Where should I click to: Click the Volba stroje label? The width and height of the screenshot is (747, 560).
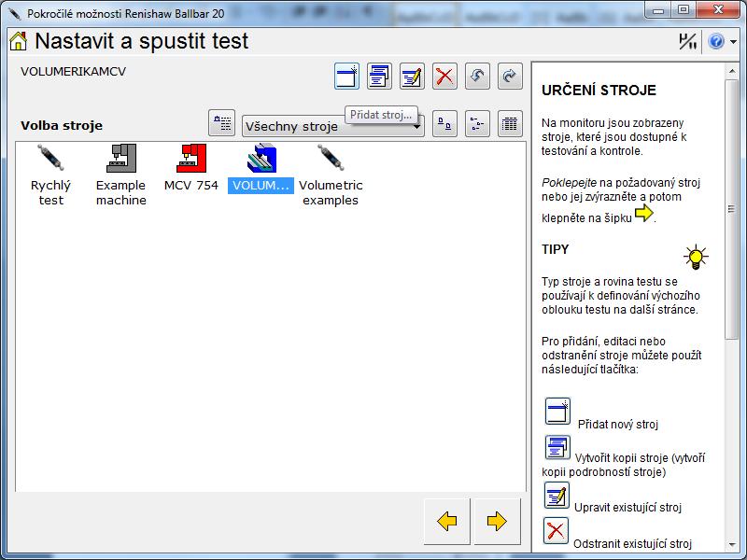(x=62, y=126)
